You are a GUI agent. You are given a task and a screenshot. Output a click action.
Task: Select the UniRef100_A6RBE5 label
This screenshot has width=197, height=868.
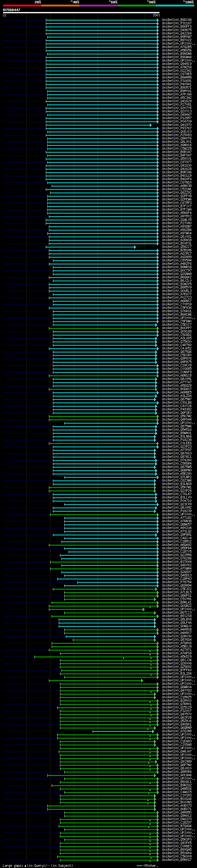[x=177, y=393]
